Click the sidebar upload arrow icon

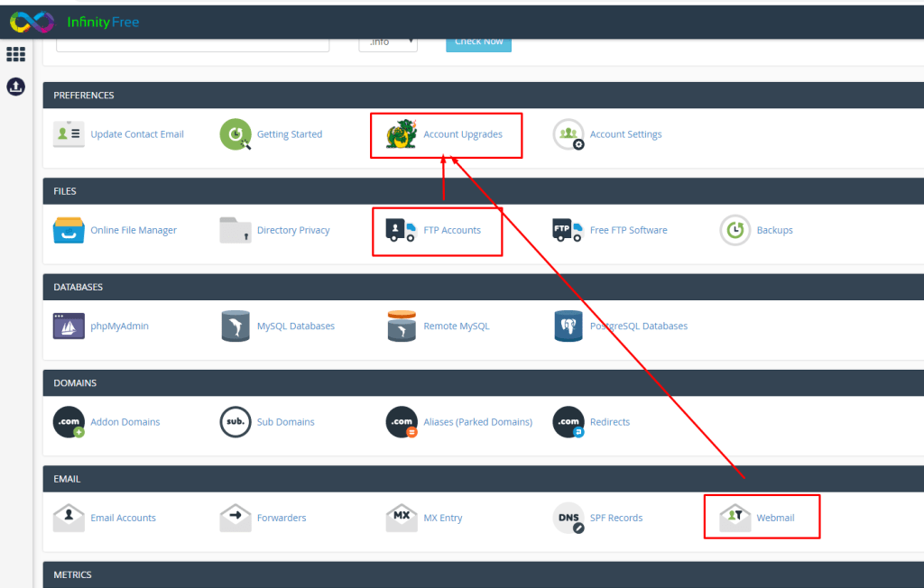(x=15, y=87)
